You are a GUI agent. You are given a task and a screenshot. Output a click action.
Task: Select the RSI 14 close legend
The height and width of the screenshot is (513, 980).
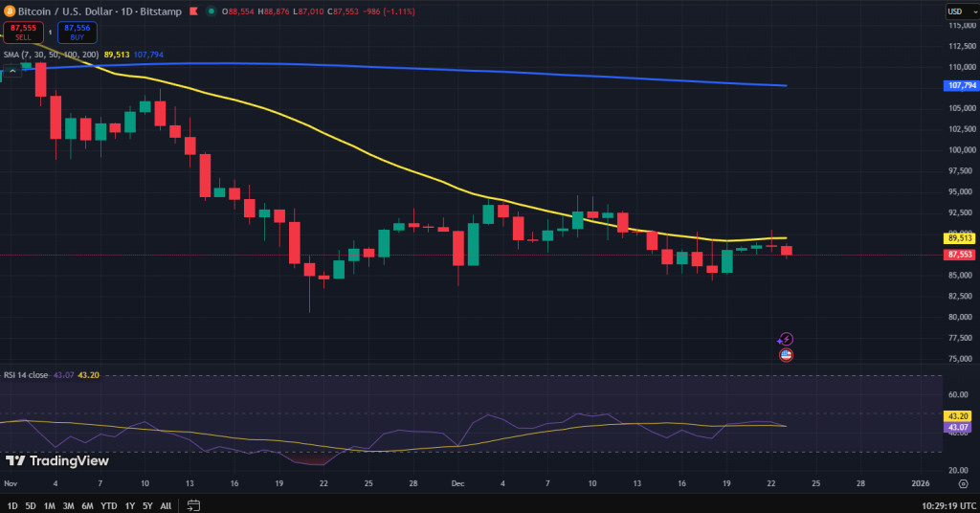[x=26, y=375]
